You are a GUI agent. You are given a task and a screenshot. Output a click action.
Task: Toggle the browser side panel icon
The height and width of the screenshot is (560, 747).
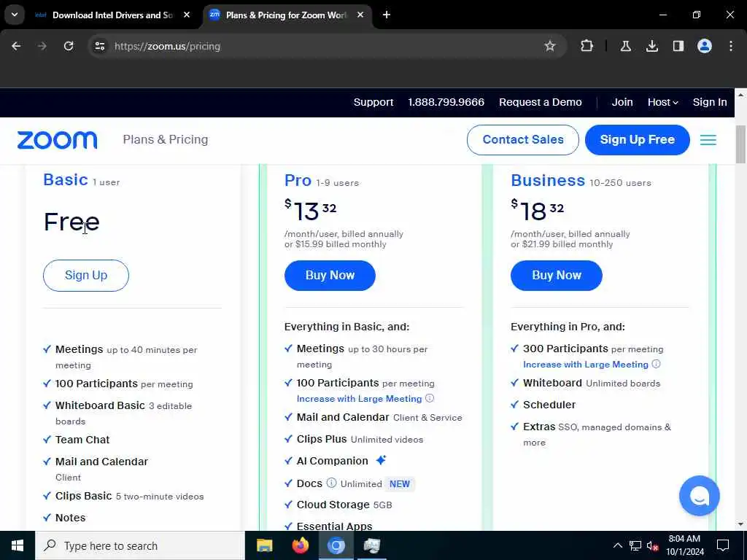[678, 46]
